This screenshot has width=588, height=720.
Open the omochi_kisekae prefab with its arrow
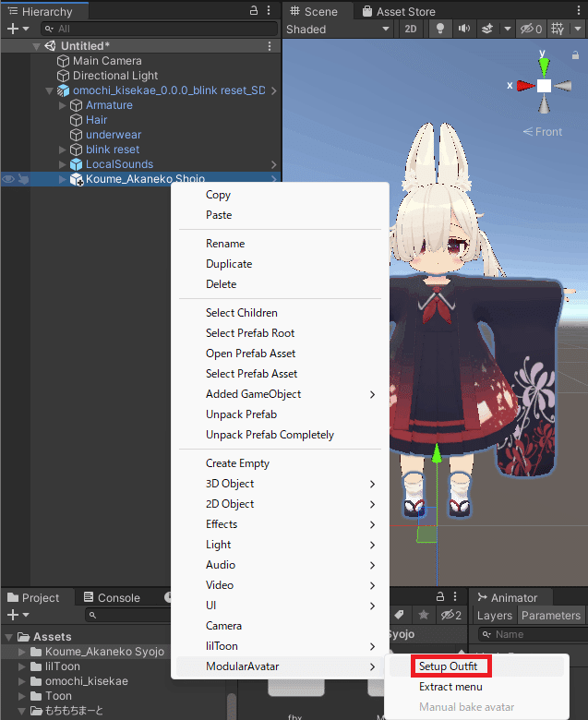coord(273,90)
